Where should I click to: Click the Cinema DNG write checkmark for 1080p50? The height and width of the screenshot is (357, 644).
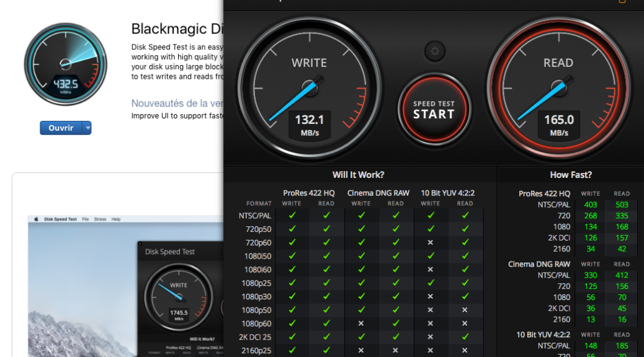tap(362, 310)
